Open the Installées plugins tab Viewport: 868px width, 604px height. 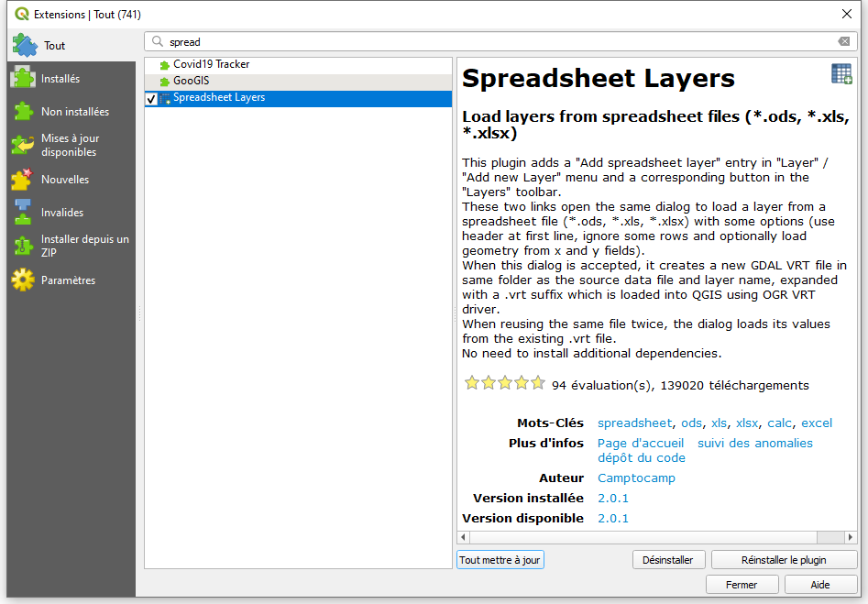60,79
